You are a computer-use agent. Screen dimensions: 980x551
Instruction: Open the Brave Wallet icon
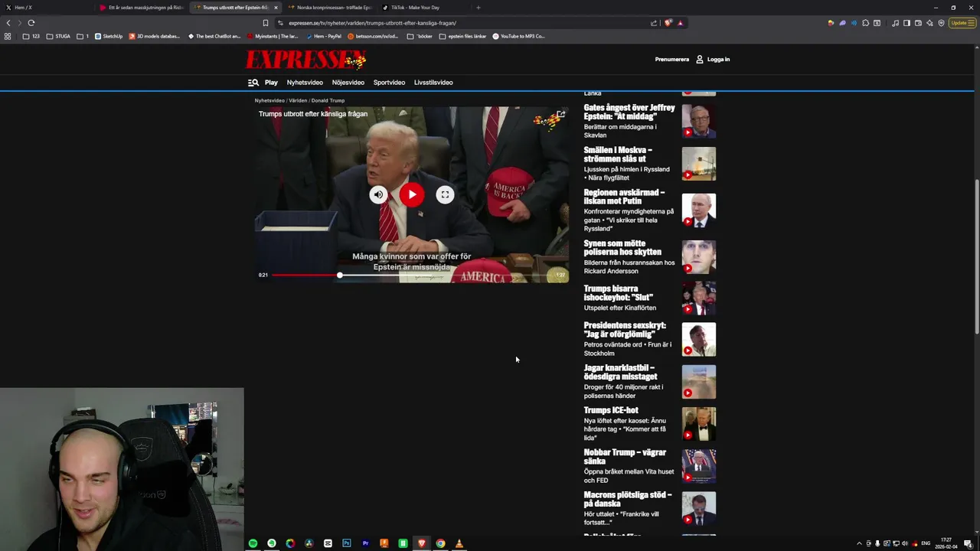[x=918, y=23]
